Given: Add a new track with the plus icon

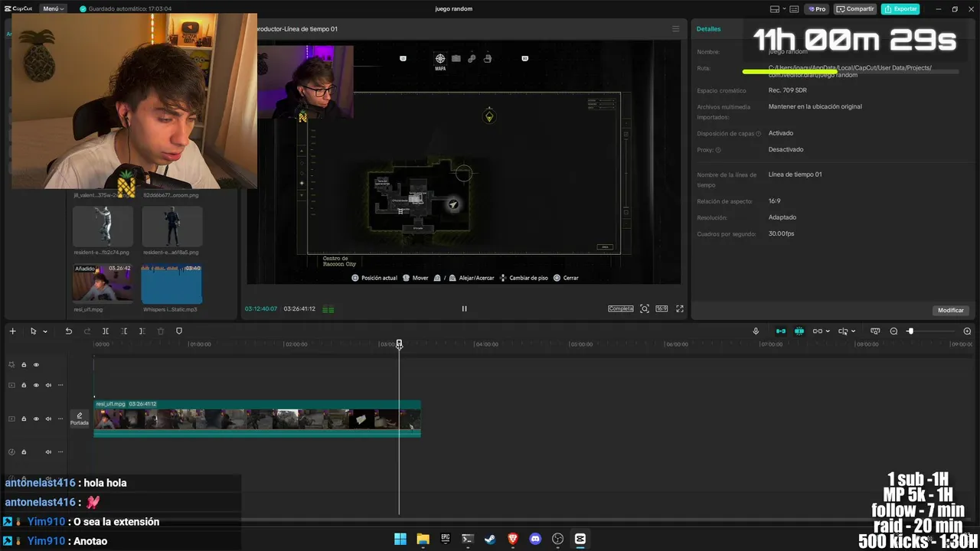Looking at the screenshot, I should (12, 331).
